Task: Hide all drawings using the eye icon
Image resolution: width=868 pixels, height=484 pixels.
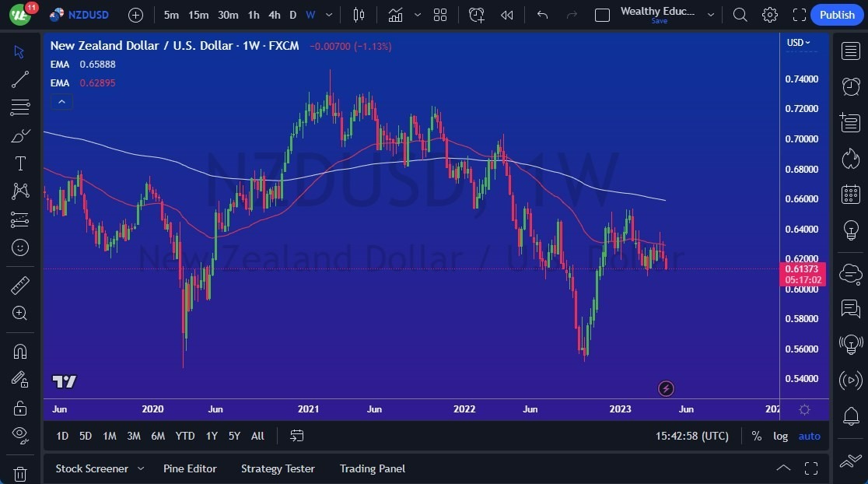Action: (19, 435)
